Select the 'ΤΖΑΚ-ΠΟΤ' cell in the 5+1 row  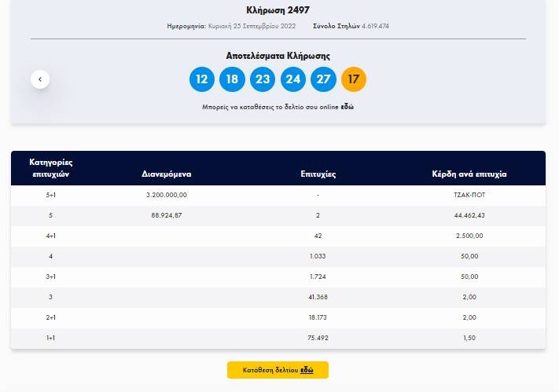(x=469, y=195)
